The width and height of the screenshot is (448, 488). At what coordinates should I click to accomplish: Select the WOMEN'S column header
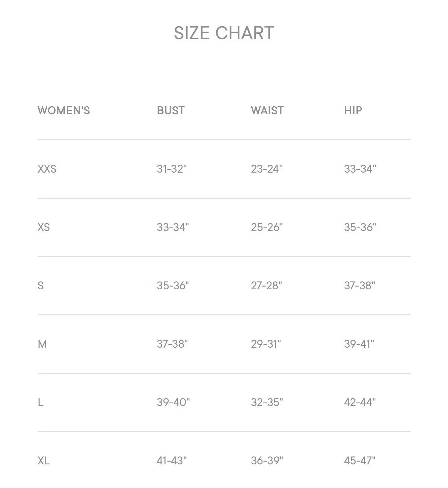(x=64, y=110)
